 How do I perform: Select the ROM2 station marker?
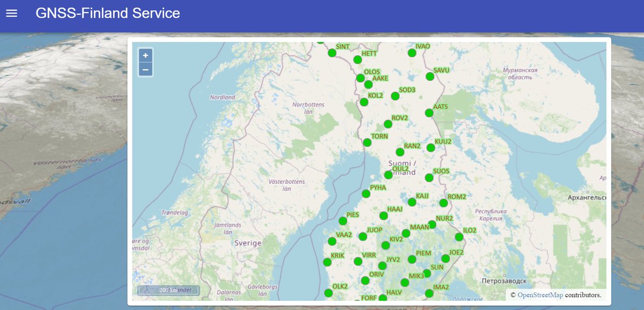[443, 203]
